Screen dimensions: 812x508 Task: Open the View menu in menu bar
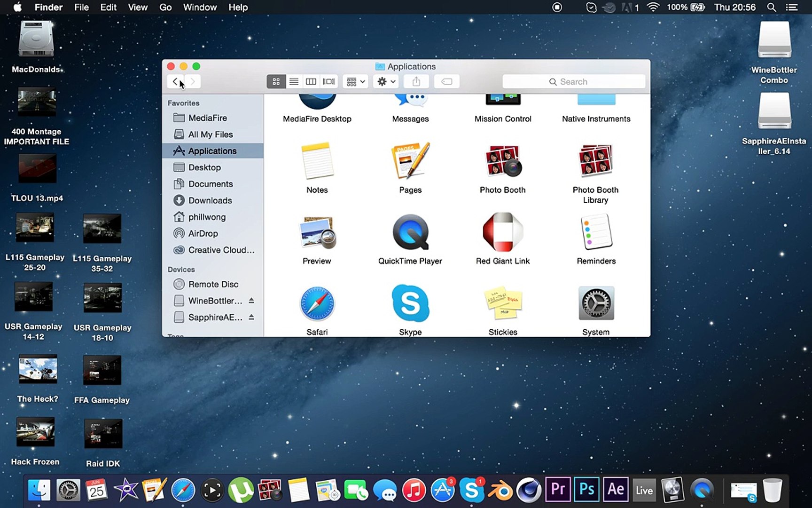pyautogui.click(x=138, y=7)
